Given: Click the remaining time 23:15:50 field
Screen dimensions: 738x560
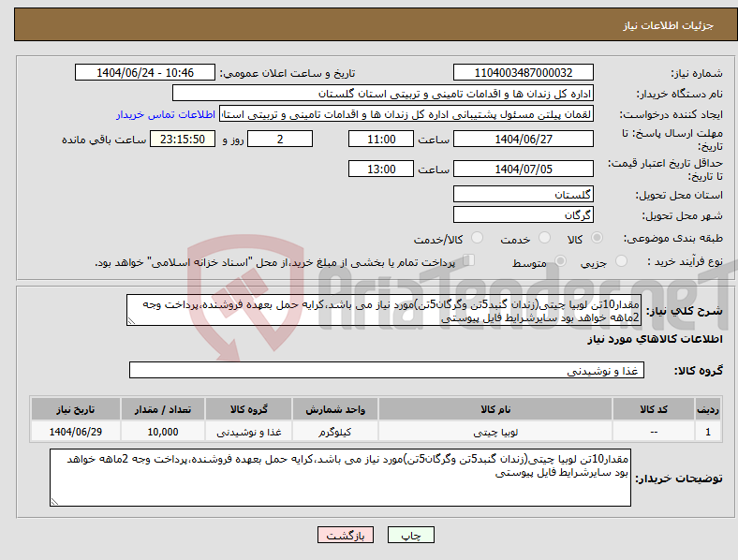Looking at the screenshot, I should click(183, 139).
